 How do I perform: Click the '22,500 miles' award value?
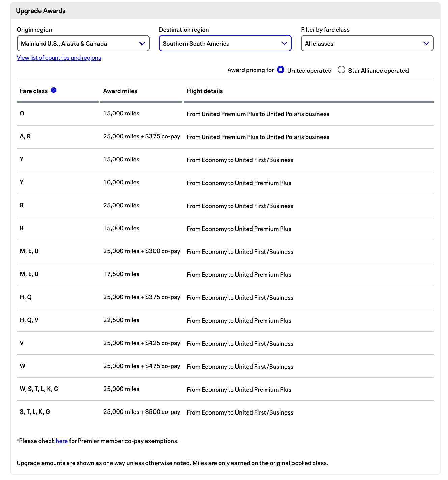coord(121,320)
